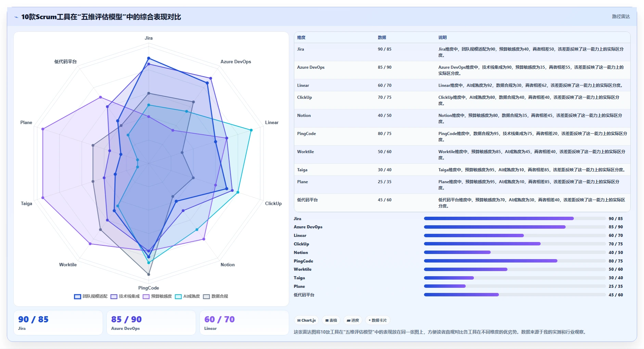Image resolution: width=644 pixels, height=349 pixels.
Task: Toggle the AI成熟度 legend entry
Action: point(188,296)
